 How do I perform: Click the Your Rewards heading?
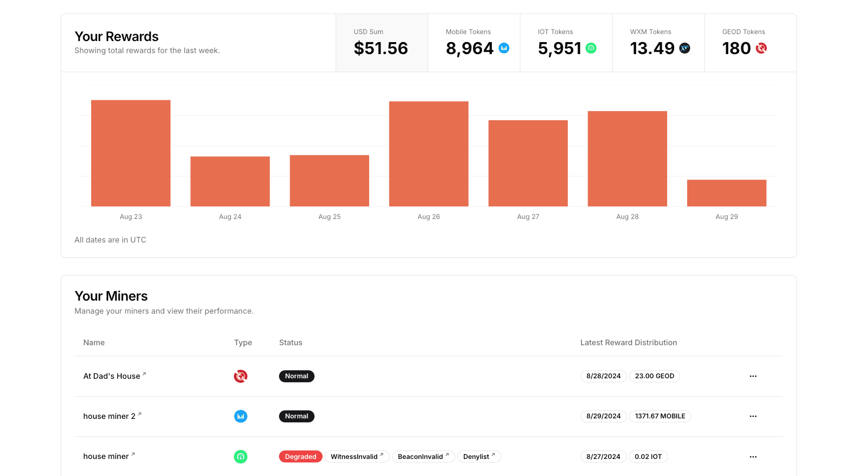[x=117, y=37]
